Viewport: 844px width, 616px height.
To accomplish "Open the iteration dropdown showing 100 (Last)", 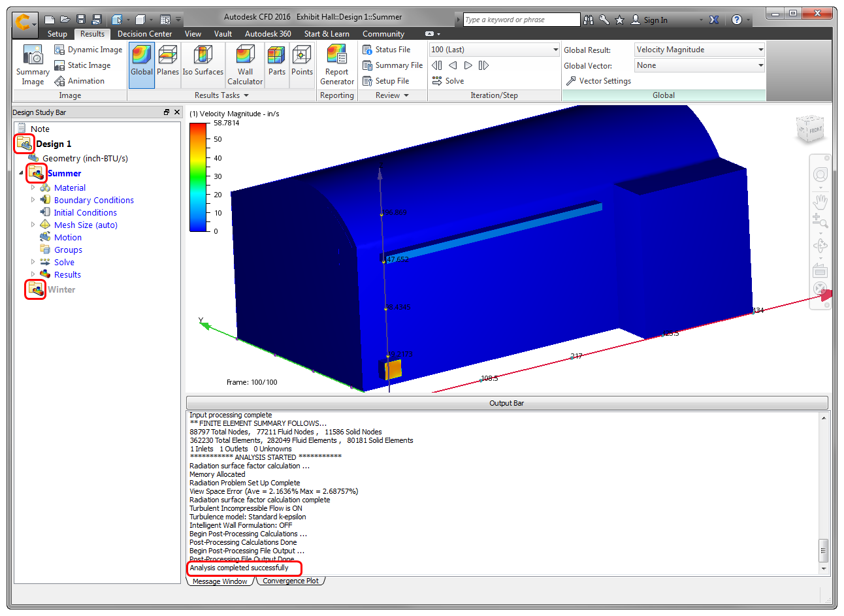I will [556, 50].
